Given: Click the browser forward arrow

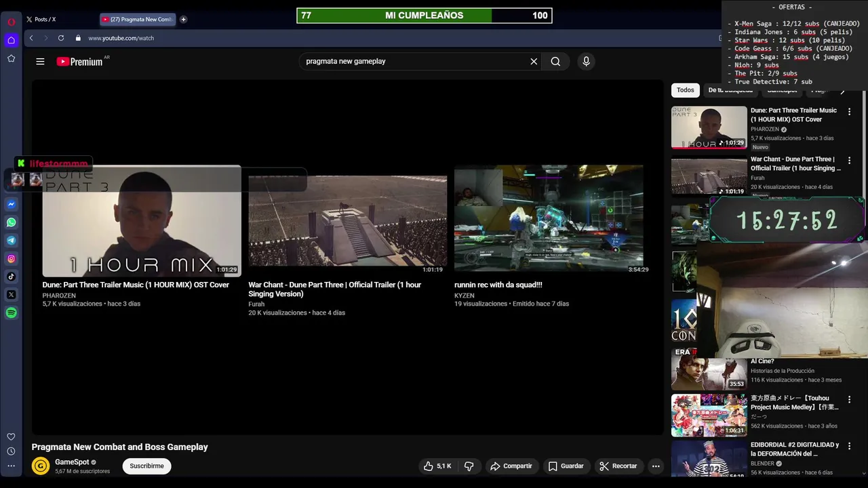Looking at the screenshot, I should (46, 38).
